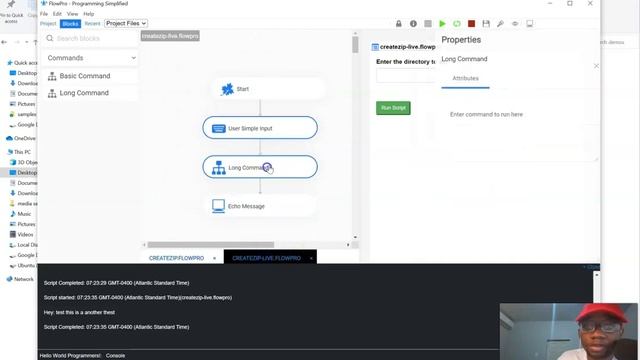Click the gray square toolbar icon
The height and width of the screenshot is (360, 640).
point(428,24)
